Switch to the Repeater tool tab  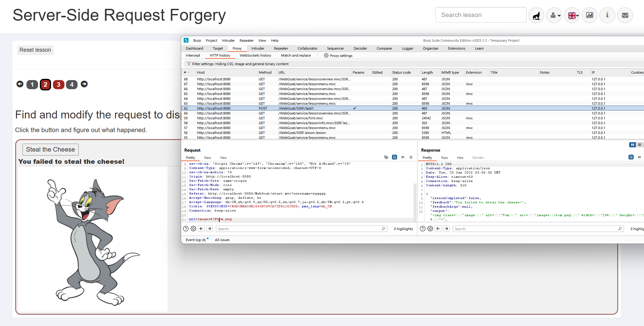click(x=281, y=48)
